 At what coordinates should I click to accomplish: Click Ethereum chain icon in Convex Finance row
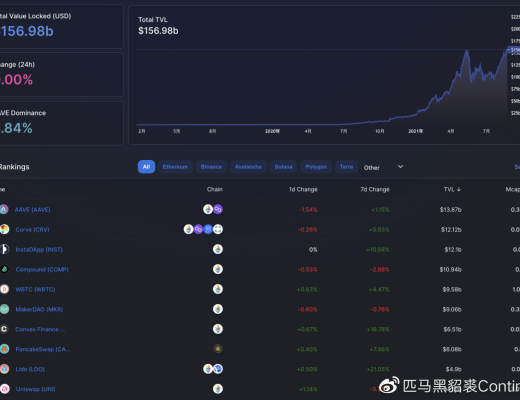click(x=218, y=329)
